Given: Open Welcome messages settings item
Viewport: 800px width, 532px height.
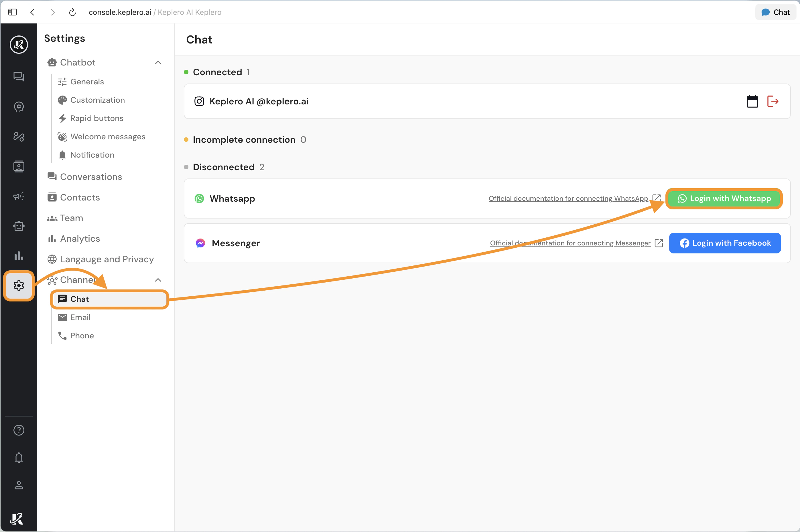Looking at the screenshot, I should tap(108, 136).
